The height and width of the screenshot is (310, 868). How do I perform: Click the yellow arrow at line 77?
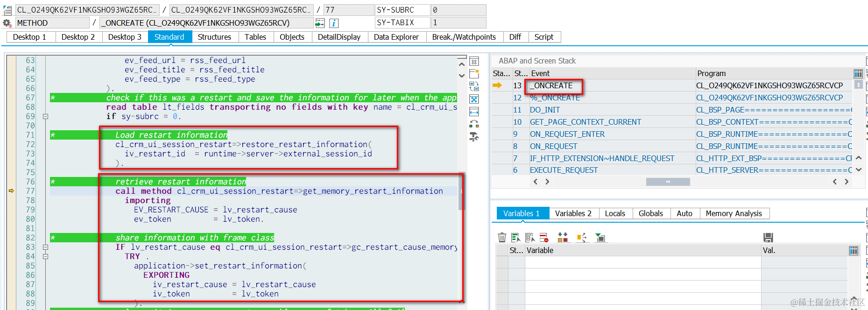tap(11, 190)
